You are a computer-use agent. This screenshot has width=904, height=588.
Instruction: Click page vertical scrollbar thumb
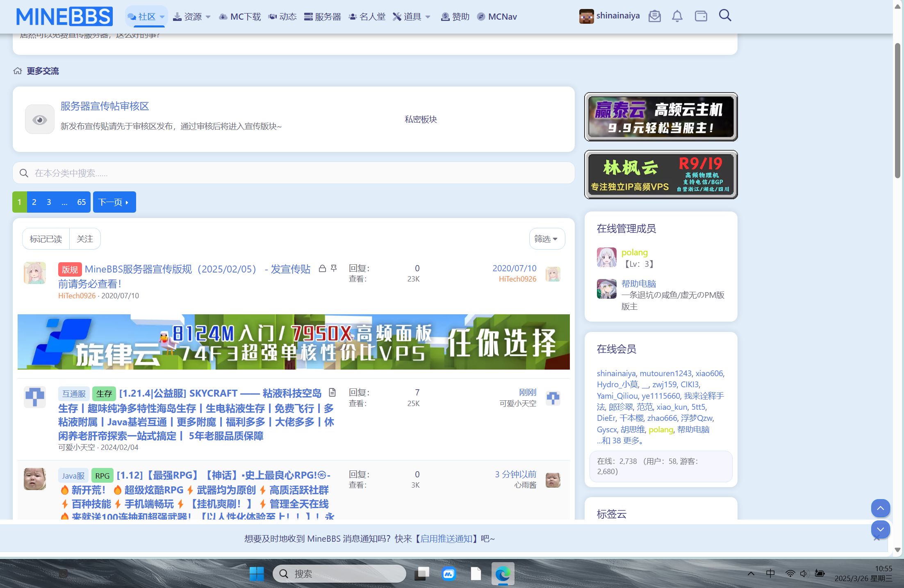pos(897,111)
